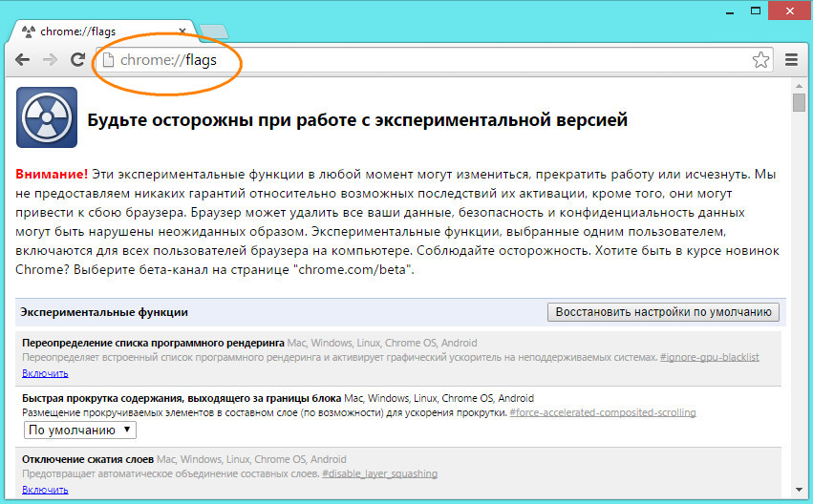Click the Экспериментальные функции heading
Image resolution: width=813 pixels, height=504 pixels.
click(x=104, y=312)
